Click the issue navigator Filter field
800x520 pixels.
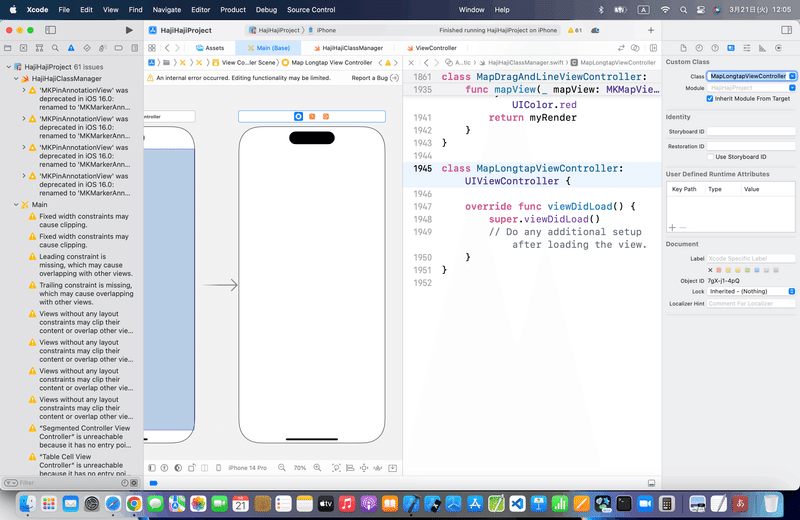tap(69, 483)
